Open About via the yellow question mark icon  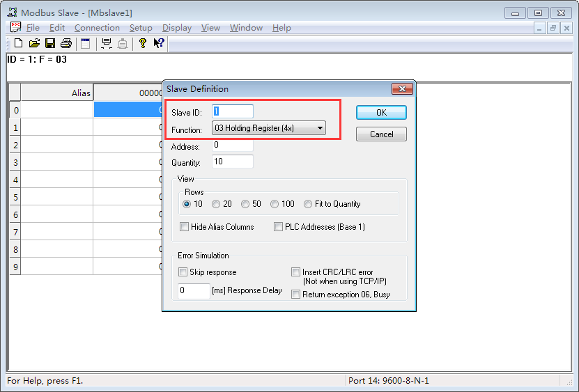pos(143,43)
